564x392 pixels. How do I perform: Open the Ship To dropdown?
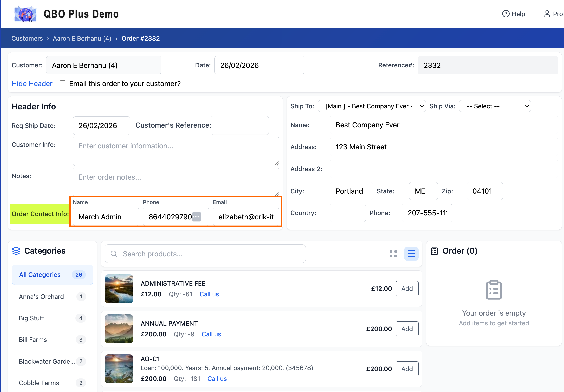tap(372, 106)
